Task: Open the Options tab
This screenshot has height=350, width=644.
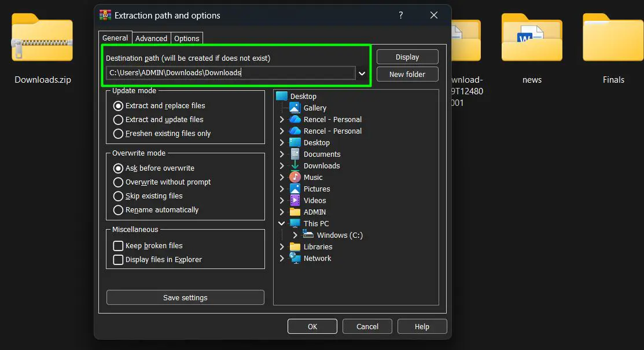Action: pyautogui.click(x=186, y=38)
